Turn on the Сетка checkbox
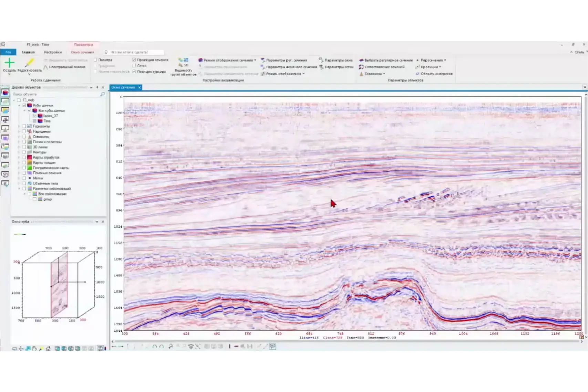Screen dimensions: 588x392 [x=134, y=65]
